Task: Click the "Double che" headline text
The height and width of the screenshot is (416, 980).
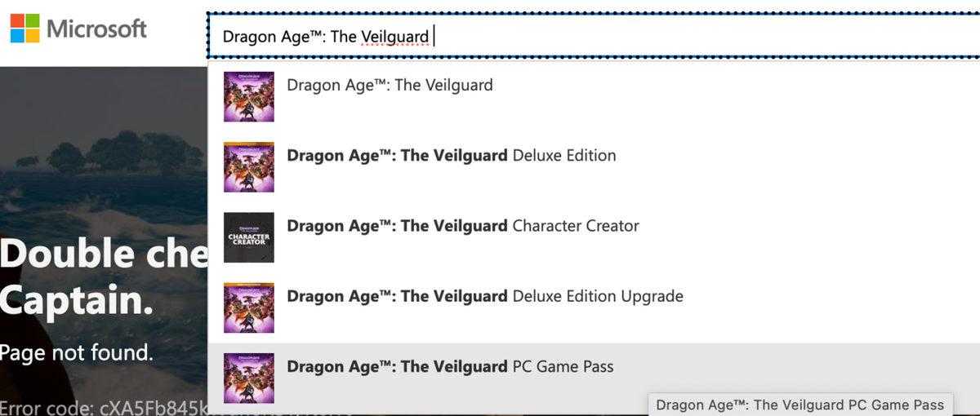Action: [104, 254]
